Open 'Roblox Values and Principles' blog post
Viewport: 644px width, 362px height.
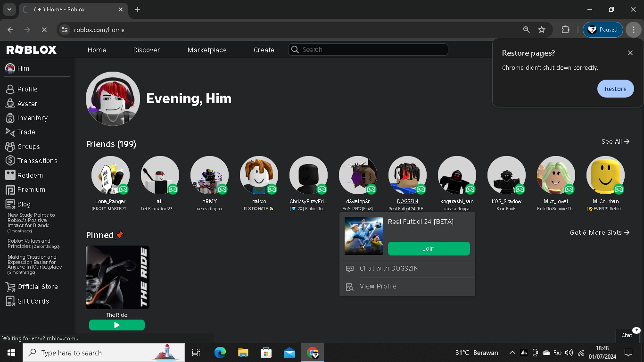[33, 244]
